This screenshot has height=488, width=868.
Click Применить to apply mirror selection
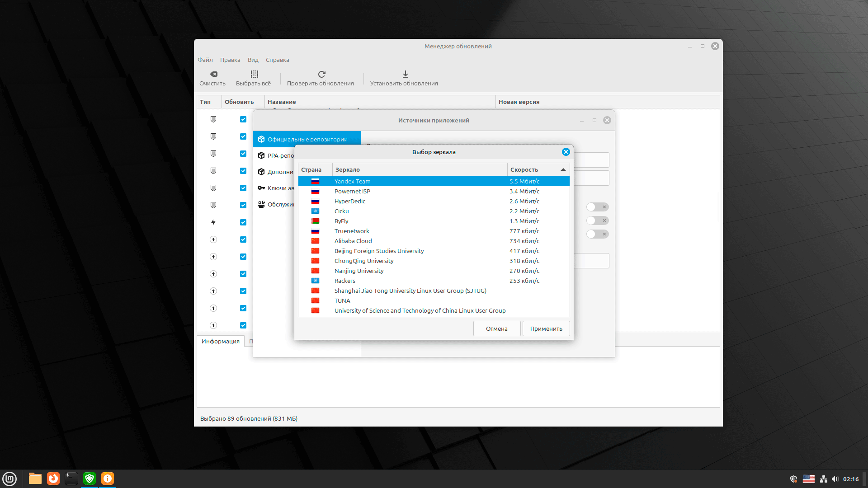545,328
